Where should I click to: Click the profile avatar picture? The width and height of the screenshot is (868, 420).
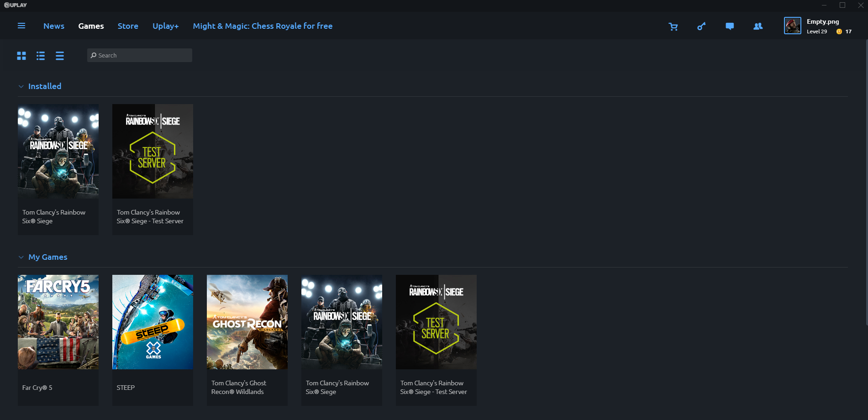pyautogui.click(x=793, y=26)
